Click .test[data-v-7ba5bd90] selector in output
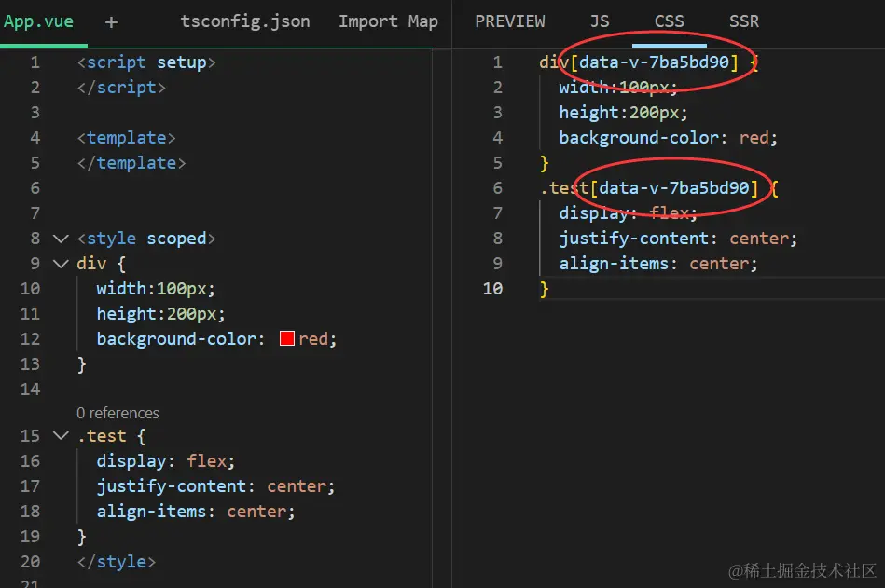Viewport: 885px width, 588px height. (x=649, y=187)
